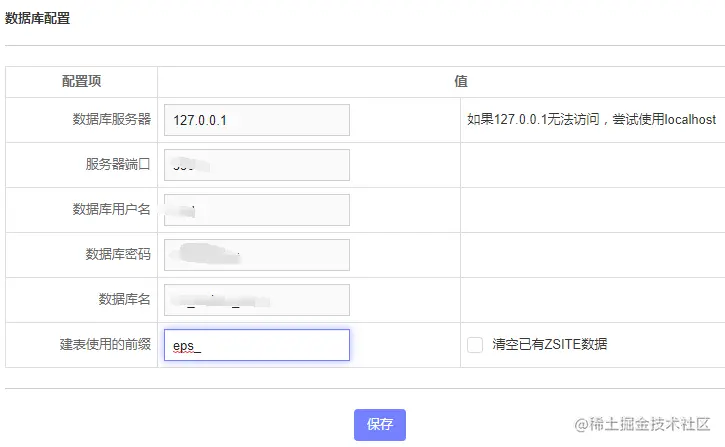Click the 数据库服务器 input field showing 127.0.0.1
This screenshot has width=725, height=447.
(x=257, y=120)
